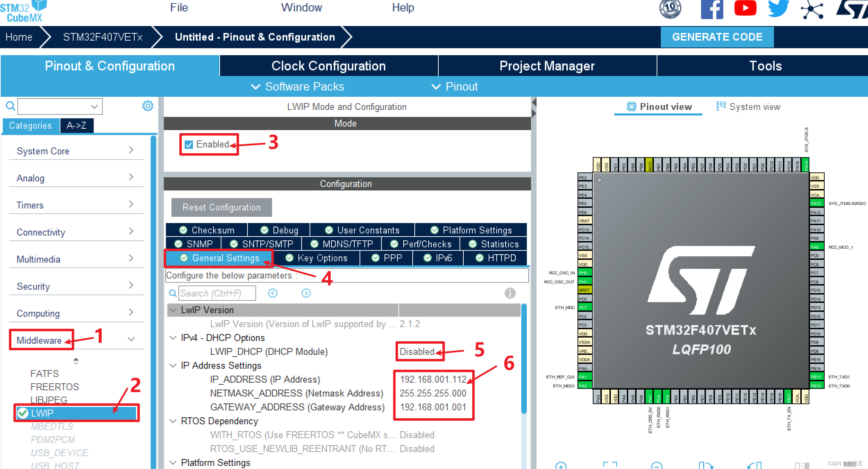Fit pinout view to screen icon
The height and width of the screenshot is (469, 868).
click(610, 466)
